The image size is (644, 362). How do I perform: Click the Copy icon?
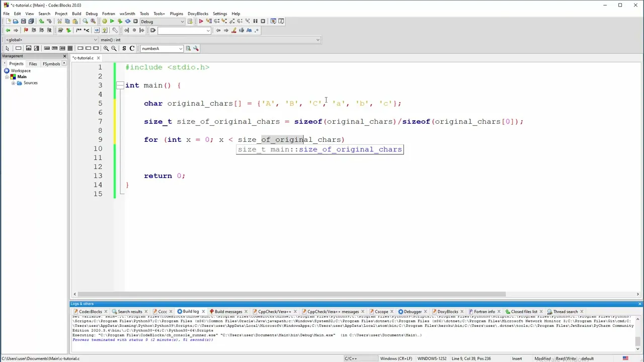click(x=67, y=21)
